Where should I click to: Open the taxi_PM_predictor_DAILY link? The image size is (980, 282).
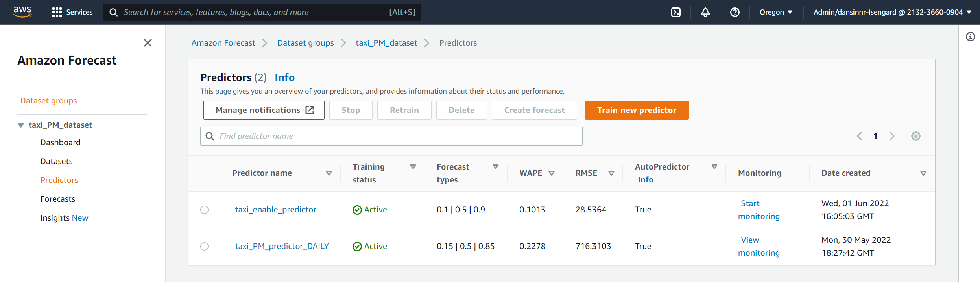[282, 246]
